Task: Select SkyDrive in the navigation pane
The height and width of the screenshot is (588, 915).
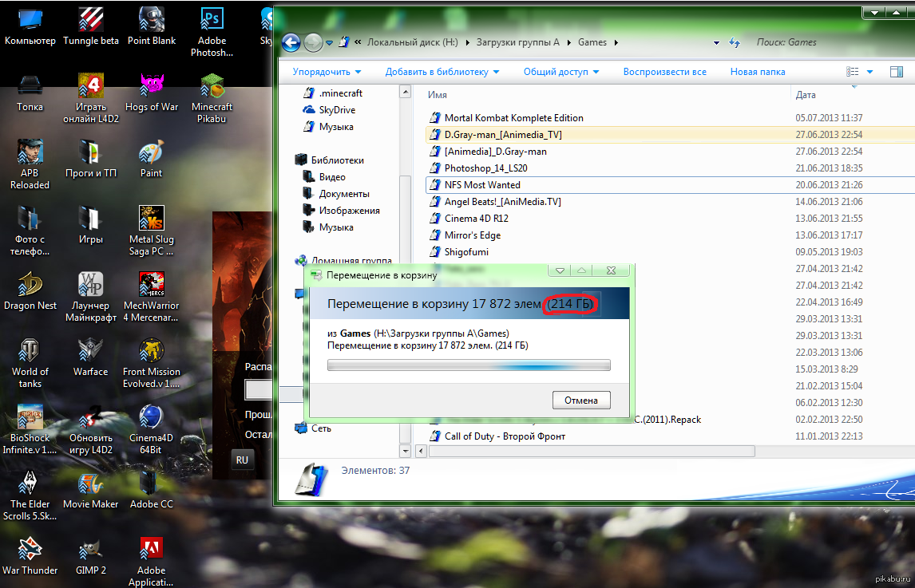Action: coord(337,110)
